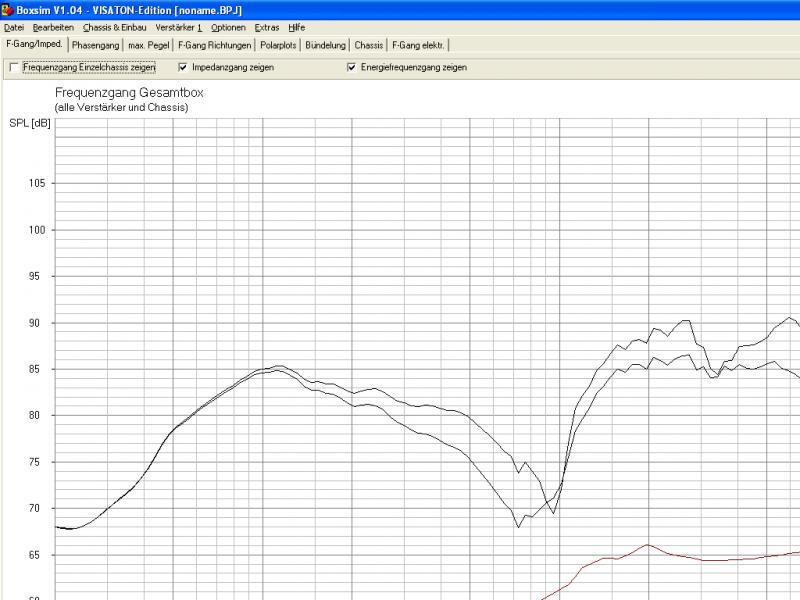
Task: Show the F-Gang Richtungen tab
Action: [214, 45]
